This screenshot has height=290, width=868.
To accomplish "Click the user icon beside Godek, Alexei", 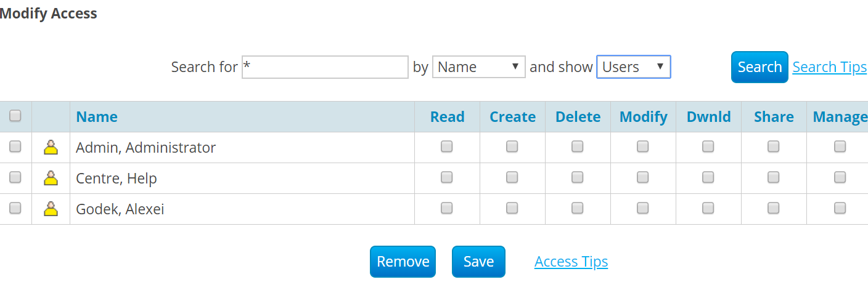I will point(51,209).
